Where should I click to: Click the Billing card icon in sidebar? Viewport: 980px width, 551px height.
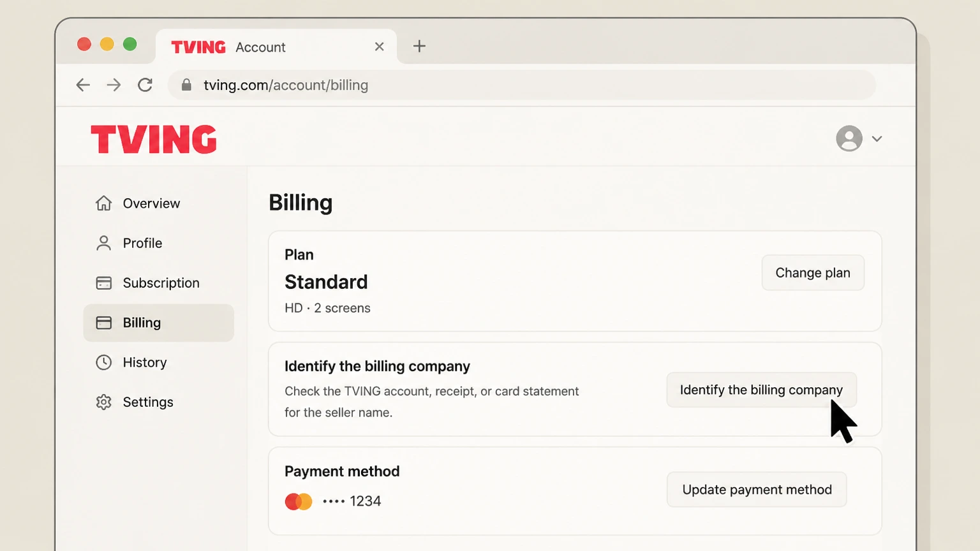click(103, 323)
